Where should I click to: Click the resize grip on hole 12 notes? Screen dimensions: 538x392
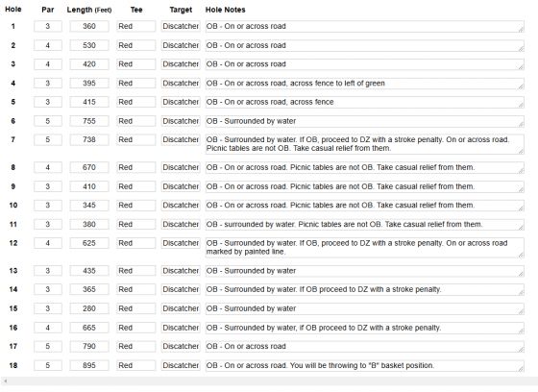tap(521, 255)
